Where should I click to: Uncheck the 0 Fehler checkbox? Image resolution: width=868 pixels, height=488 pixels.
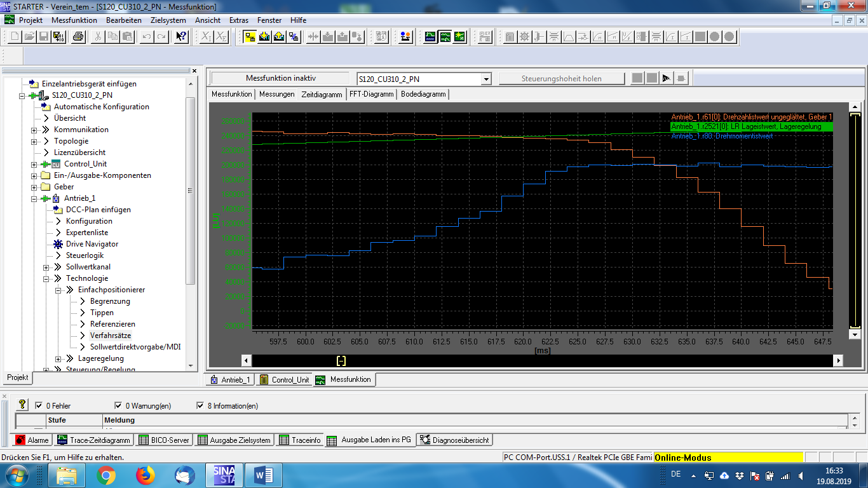pos(39,405)
